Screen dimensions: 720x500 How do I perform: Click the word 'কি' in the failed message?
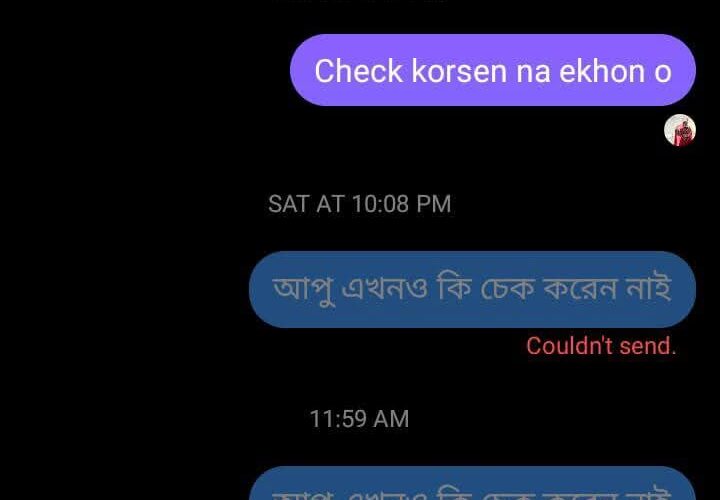454,288
